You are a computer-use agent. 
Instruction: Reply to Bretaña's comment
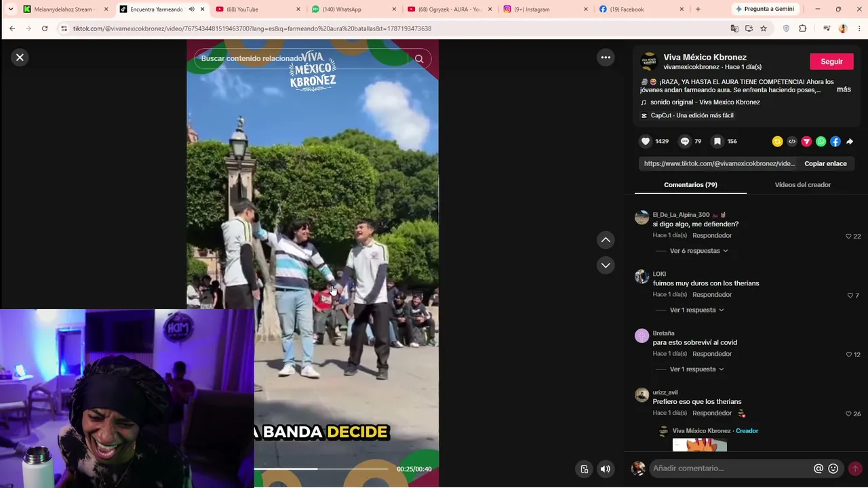712,354
